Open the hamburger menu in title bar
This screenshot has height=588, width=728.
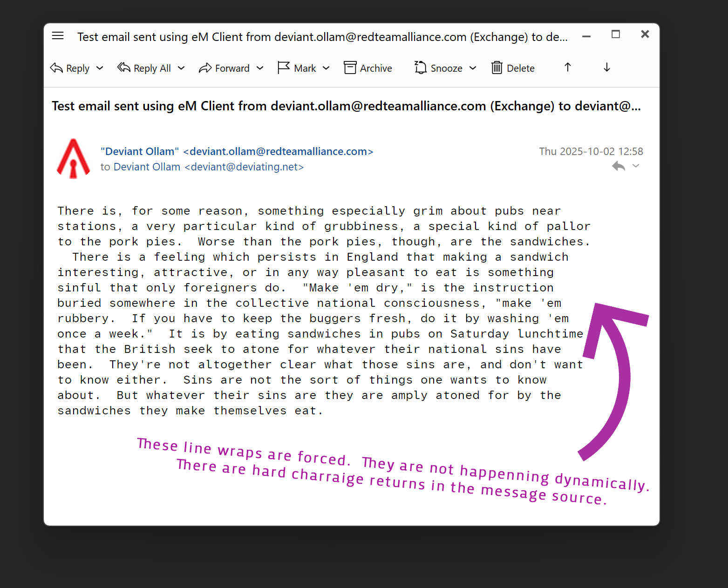pyautogui.click(x=58, y=36)
